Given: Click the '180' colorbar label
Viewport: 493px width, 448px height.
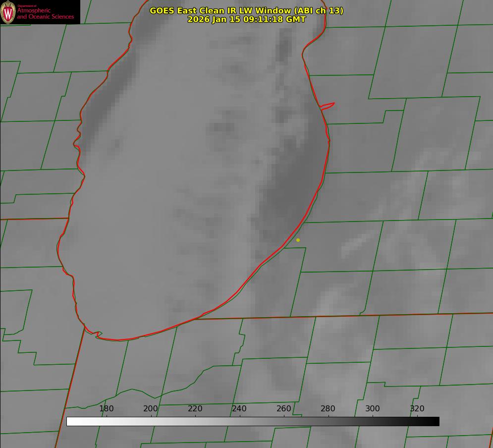Looking at the screenshot, I should click(106, 408).
